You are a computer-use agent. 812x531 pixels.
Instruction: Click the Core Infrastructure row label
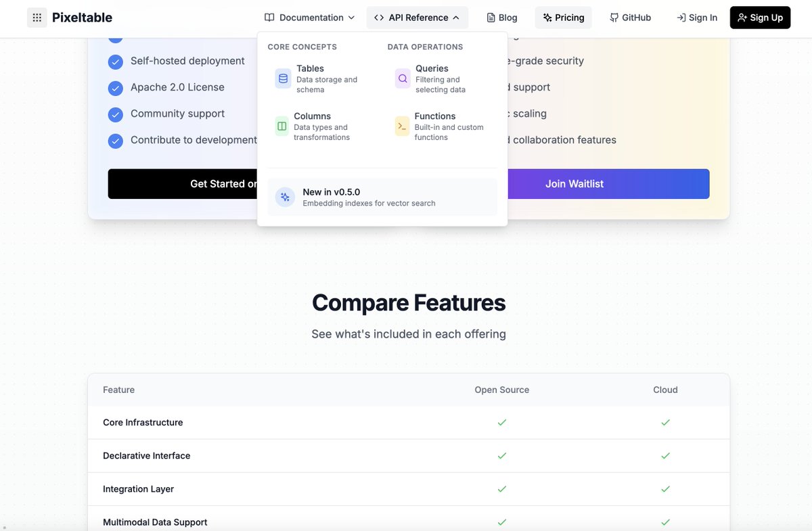(143, 422)
